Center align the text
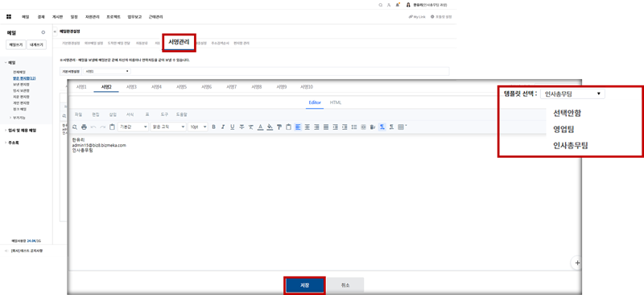 tap(308, 127)
